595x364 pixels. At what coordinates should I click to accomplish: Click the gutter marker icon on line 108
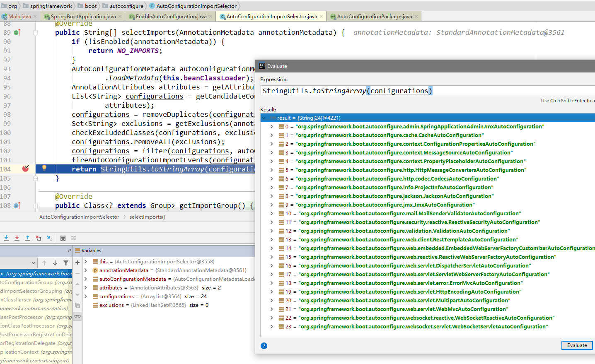click(17, 205)
